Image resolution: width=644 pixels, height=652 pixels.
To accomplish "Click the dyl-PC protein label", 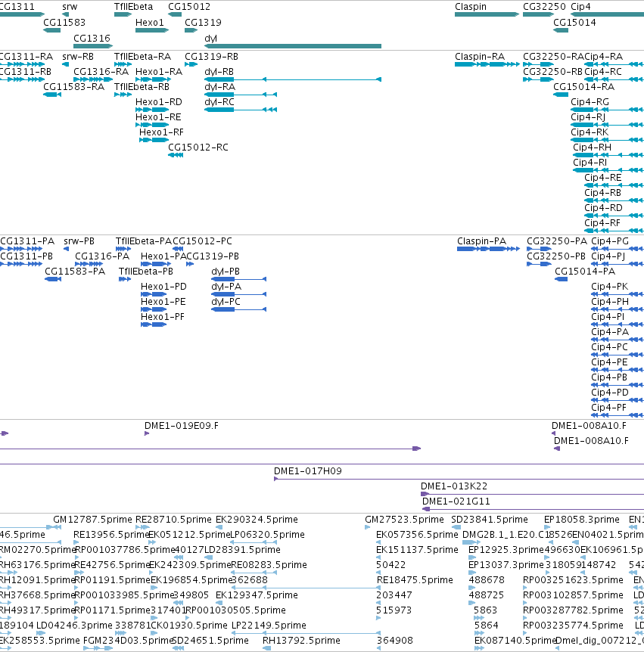I will pyautogui.click(x=226, y=302).
